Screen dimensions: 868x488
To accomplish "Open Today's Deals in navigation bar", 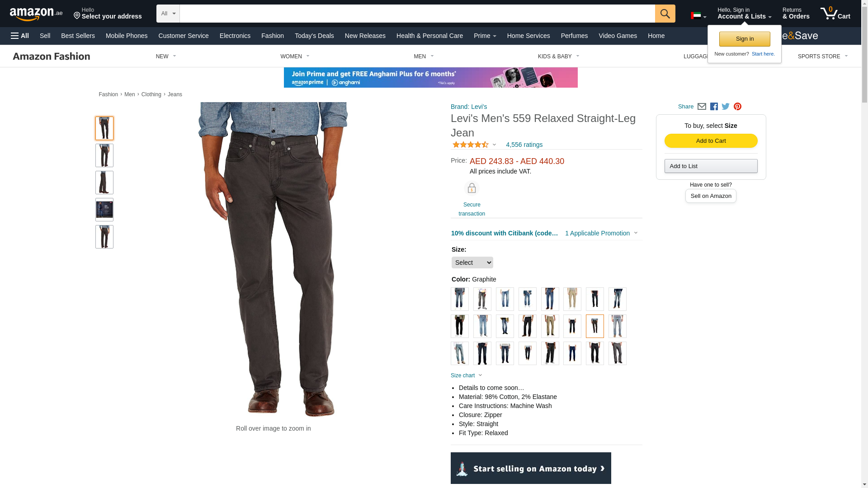I will [314, 36].
